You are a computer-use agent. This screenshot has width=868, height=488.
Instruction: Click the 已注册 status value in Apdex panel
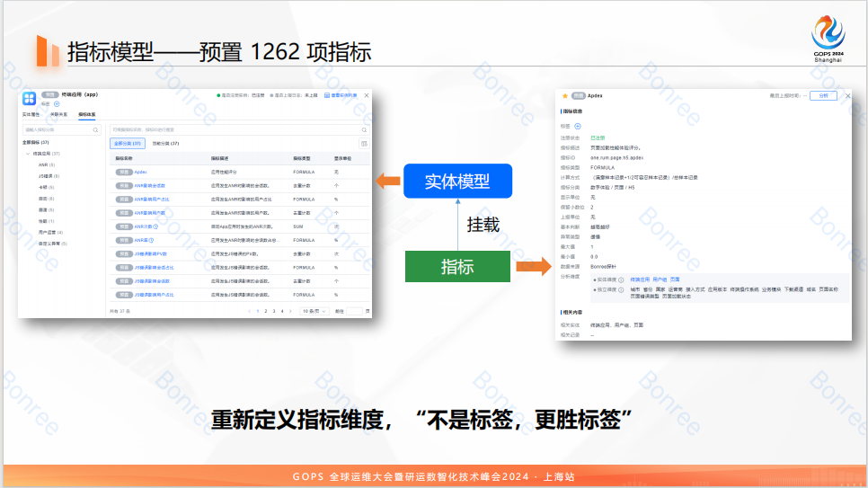598,138
